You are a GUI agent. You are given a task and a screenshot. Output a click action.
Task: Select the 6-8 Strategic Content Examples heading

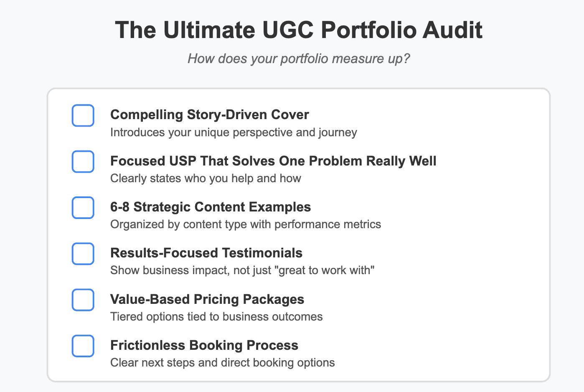pyautogui.click(x=210, y=207)
